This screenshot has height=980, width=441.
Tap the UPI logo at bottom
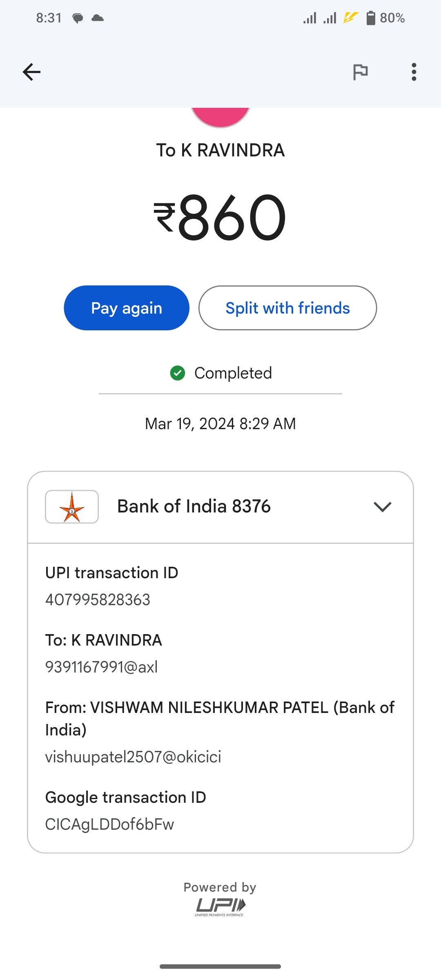(220, 906)
